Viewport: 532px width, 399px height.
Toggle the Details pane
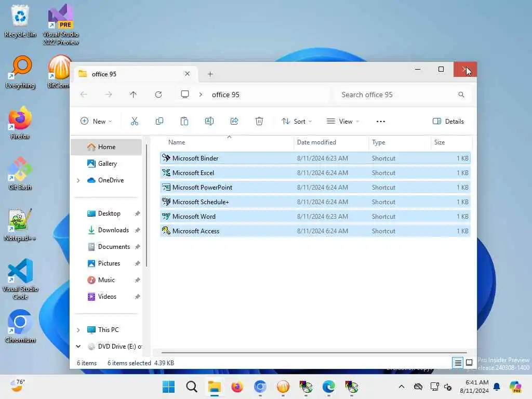point(448,121)
